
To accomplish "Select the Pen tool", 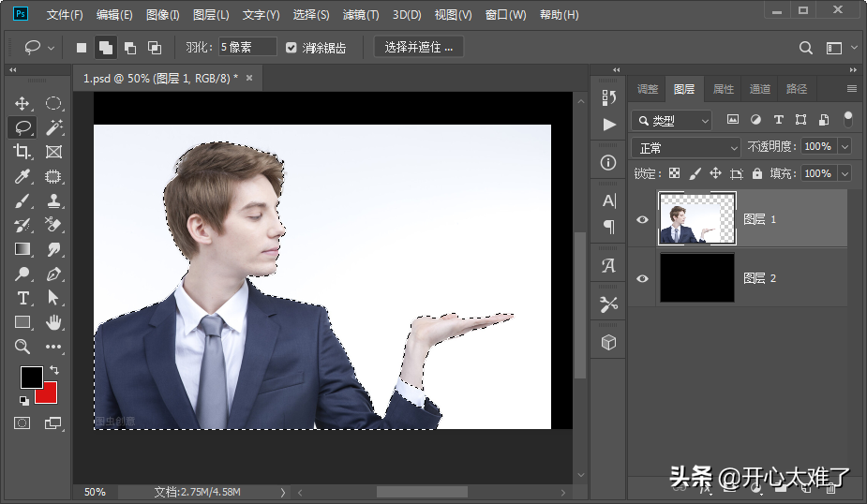I will coord(54,274).
